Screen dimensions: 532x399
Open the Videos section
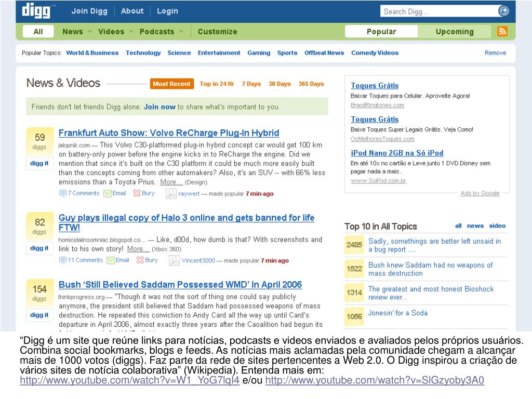(x=111, y=32)
